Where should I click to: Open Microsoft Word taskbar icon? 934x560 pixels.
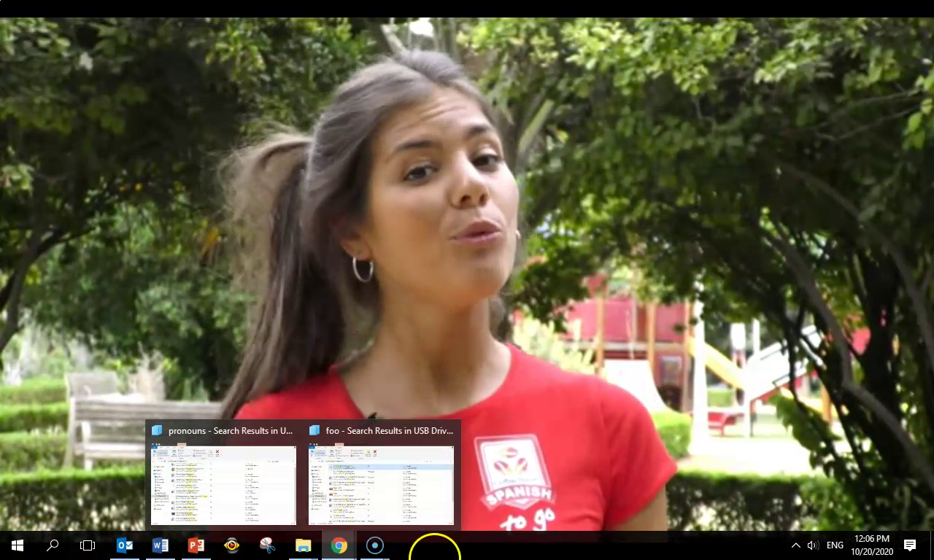[x=161, y=545]
